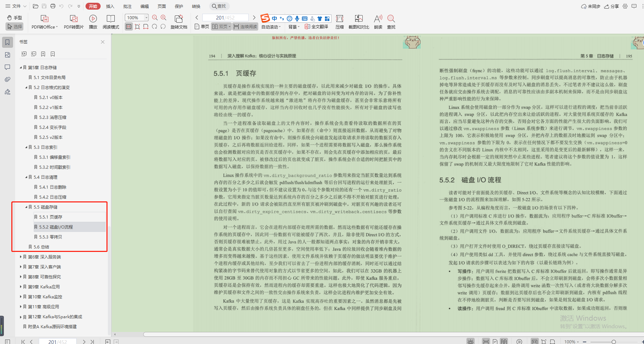This screenshot has width=644, height=344.
Task: Jump to first page in status bar
Action: 23,342
